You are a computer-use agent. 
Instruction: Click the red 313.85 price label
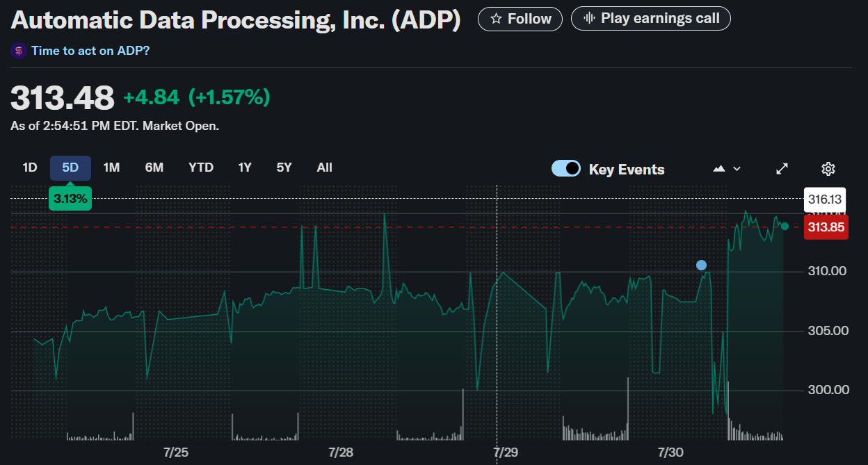[826, 227]
